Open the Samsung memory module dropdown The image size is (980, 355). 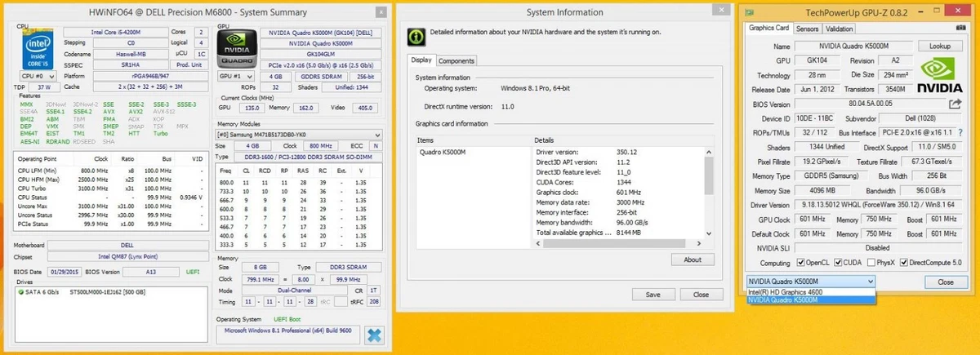(x=299, y=135)
